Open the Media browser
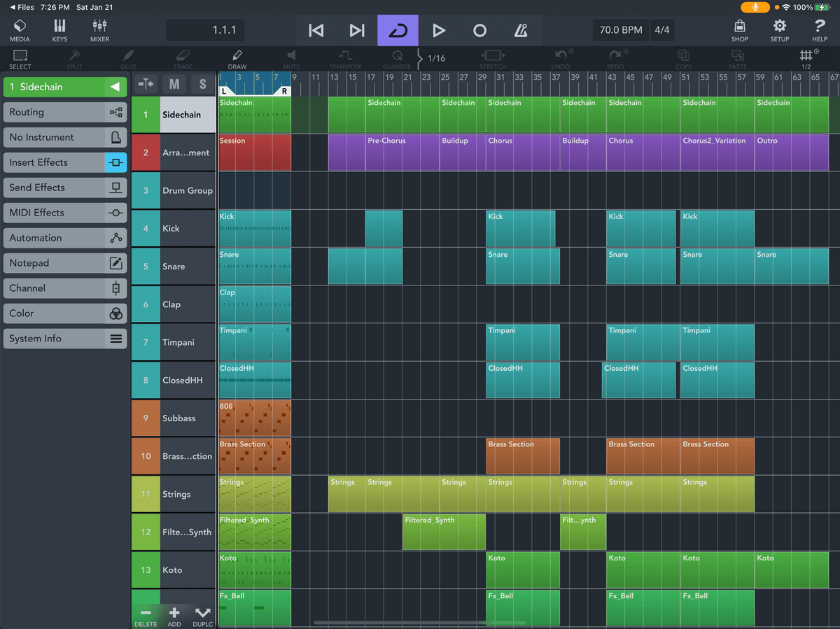This screenshot has height=629, width=840. (20, 30)
